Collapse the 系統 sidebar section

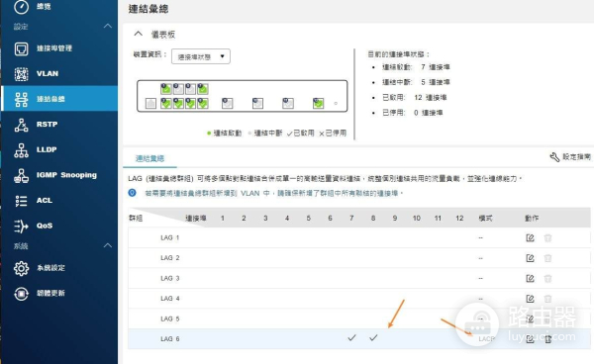108,245
